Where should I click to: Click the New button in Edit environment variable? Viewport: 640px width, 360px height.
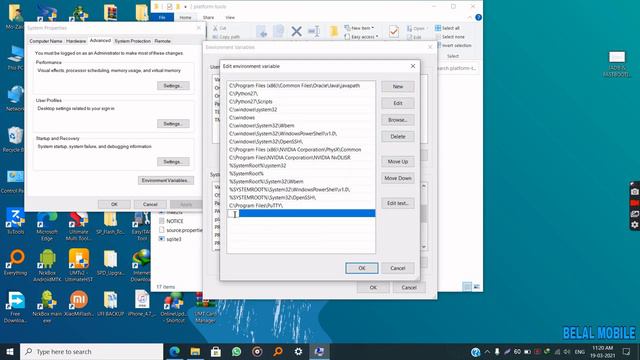(398, 87)
